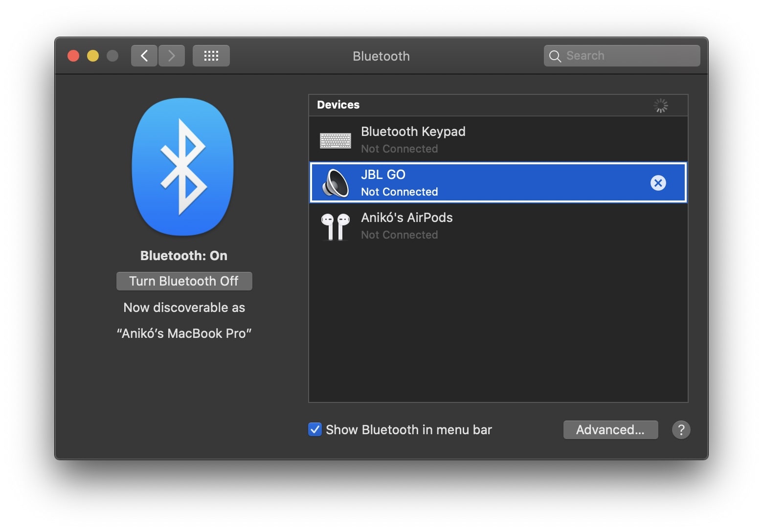This screenshot has height=532, width=763.
Task: Click the large blue Bluetooth logo
Action: [183, 167]
